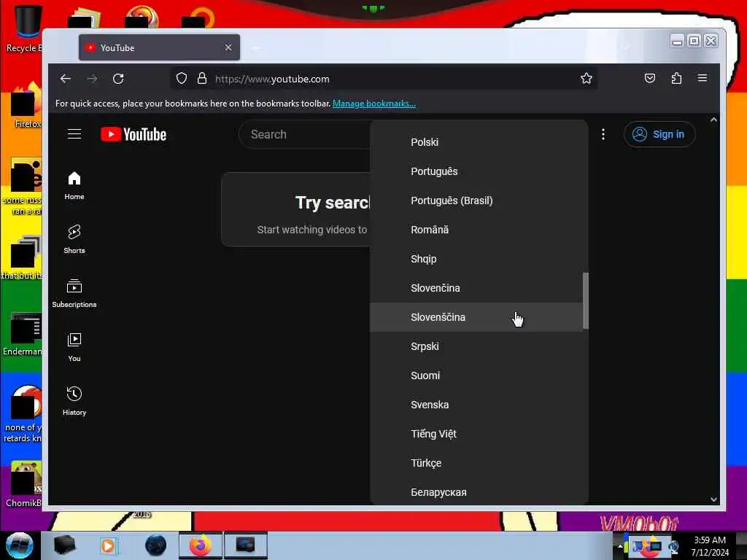Open Manage bookmarks link
This screenshot has width=747, height=560.
374,104
